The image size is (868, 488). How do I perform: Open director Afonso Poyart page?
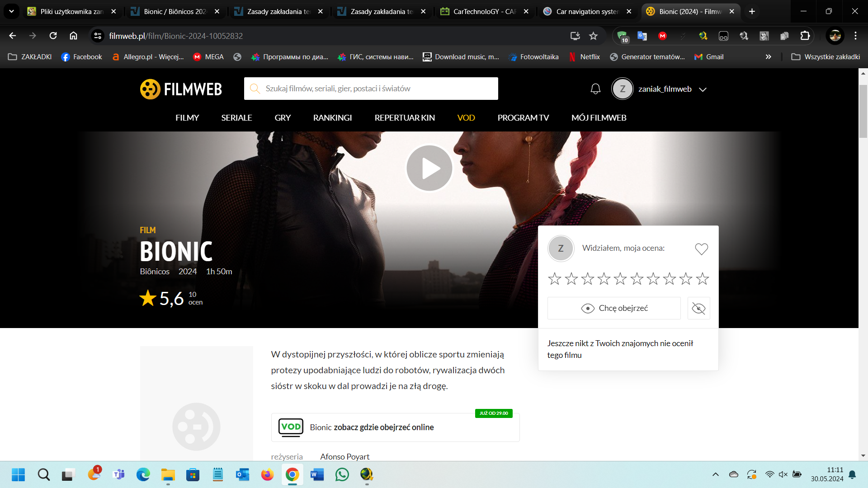pos(344,456)
